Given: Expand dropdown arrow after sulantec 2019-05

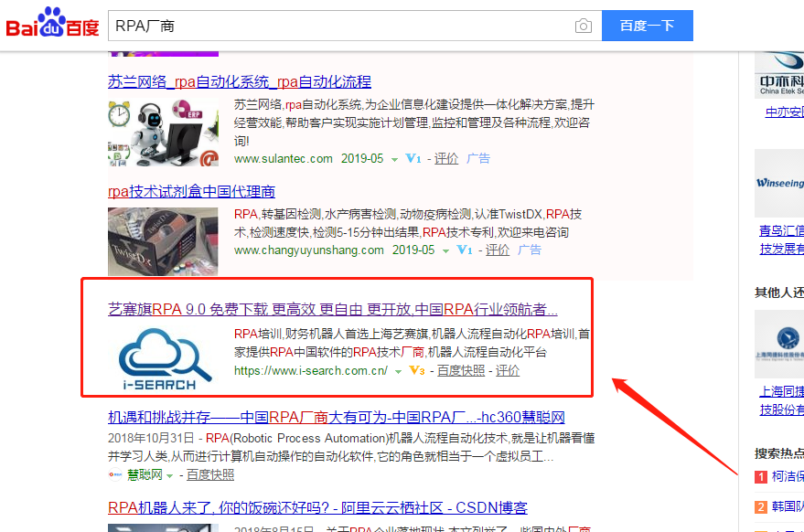Looking at the screenshot, I should point(394,159).
